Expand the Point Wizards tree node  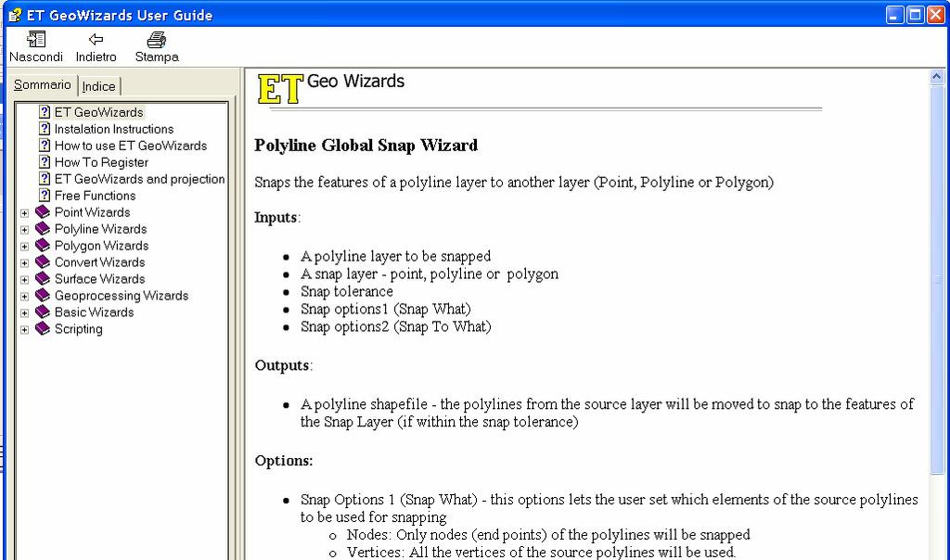[24, 213]
